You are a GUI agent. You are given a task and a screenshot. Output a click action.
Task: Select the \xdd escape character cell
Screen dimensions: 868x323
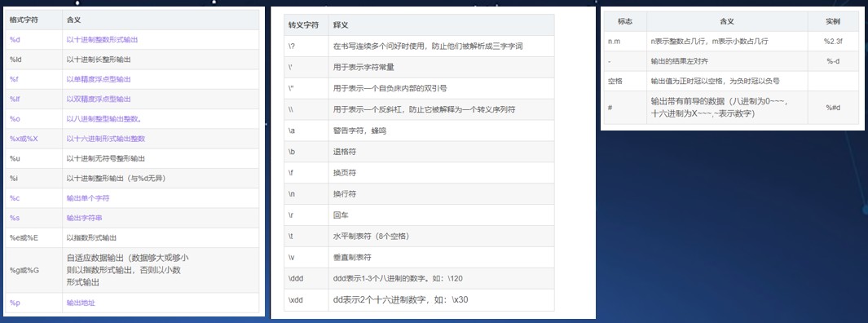point(306,299)
